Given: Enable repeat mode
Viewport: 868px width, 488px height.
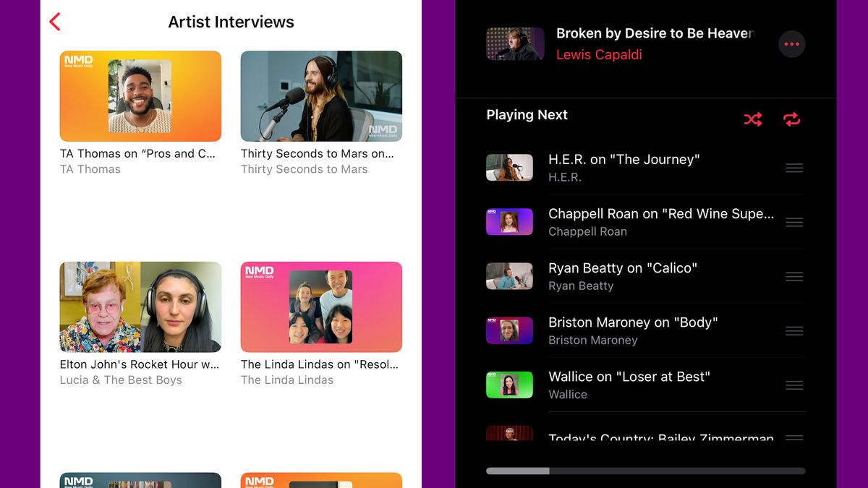Looking at the screenshot, I should tap(791, 119).
